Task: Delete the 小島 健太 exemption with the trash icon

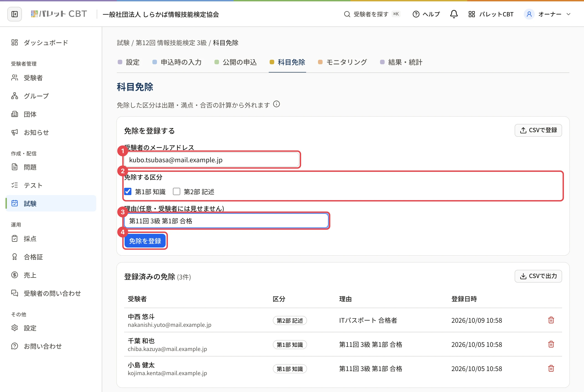Action: pyautogui.click(x=551, y=368)
